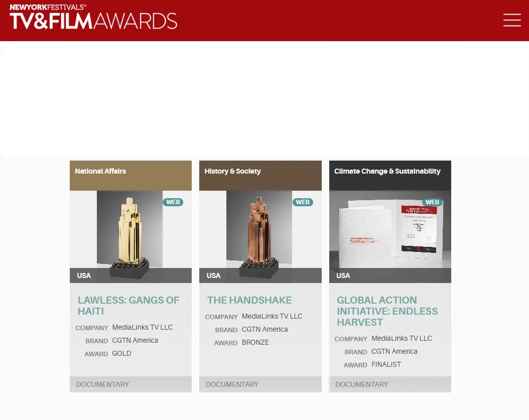Image resolution: width=529 pixels, height=420 pixels.
Task: Click WEB badge on finalist certificate card
Action: tap(432, 202)
